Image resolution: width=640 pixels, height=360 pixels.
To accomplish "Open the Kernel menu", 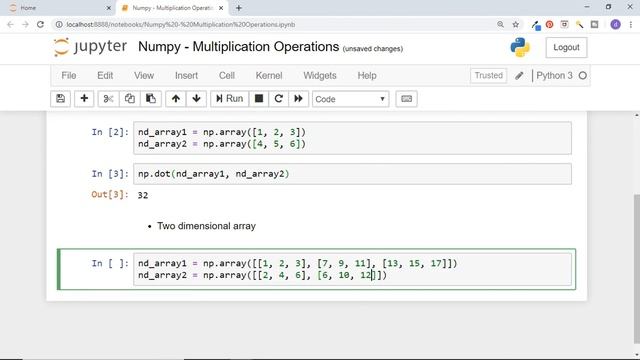I will 269,76.
